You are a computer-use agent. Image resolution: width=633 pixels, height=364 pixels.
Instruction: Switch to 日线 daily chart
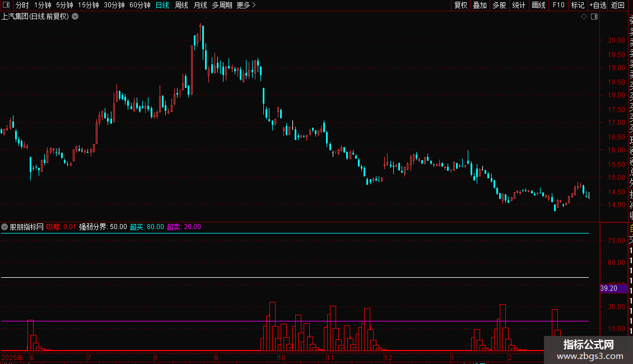pyautogui.click(x=162, y=5)
